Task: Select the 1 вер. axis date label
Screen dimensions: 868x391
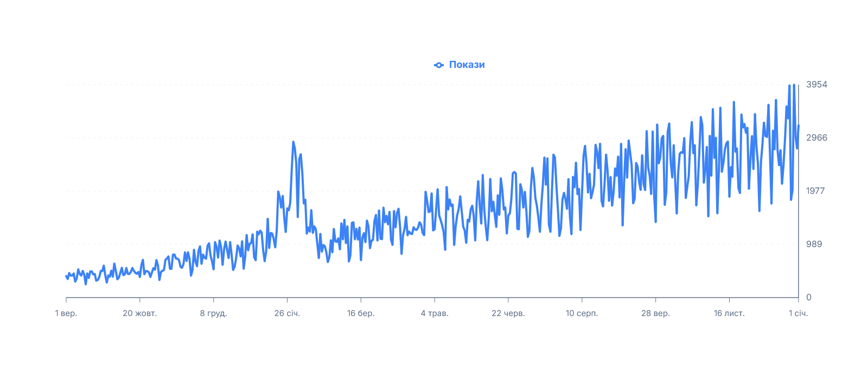Action: [66, 313]
